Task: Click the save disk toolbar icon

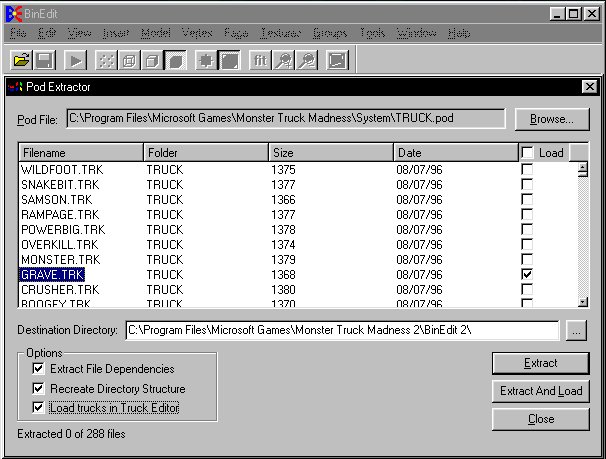Action: pyautogui.click(x=45, y=60)
